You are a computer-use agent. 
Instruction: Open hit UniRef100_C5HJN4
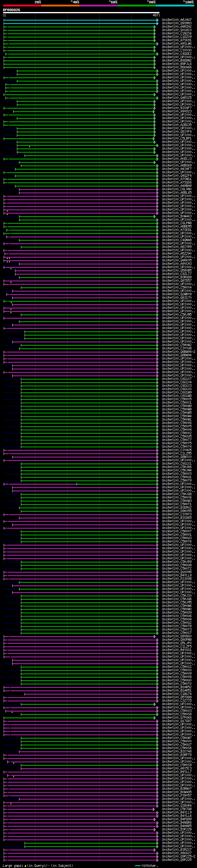[177, 470]
